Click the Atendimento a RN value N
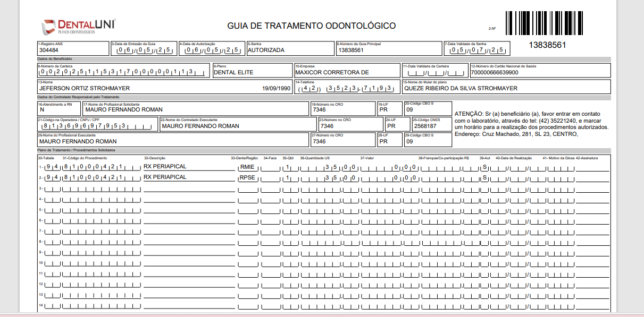This screenshot has width=644, height=317. tap(41, 110)
